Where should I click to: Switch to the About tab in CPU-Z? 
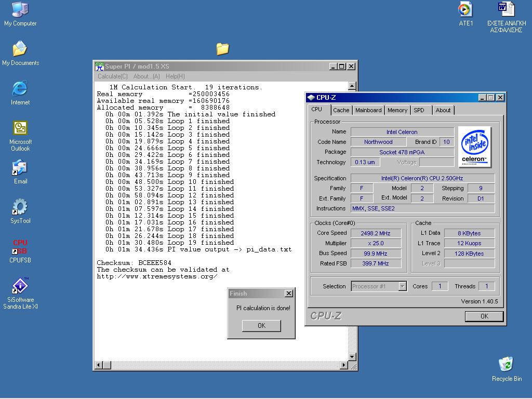[x=443, y=110]
